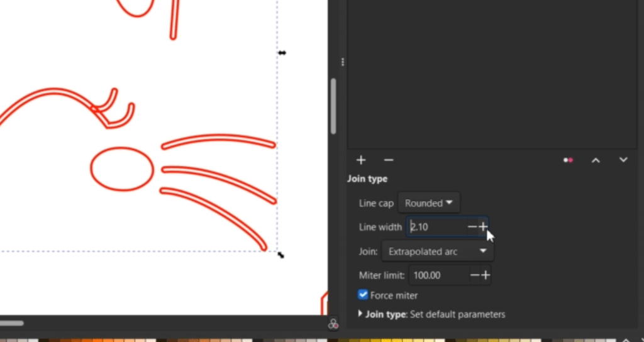Increase Miter limit with the plus button

pyautogui.click(x=485, y=275)
